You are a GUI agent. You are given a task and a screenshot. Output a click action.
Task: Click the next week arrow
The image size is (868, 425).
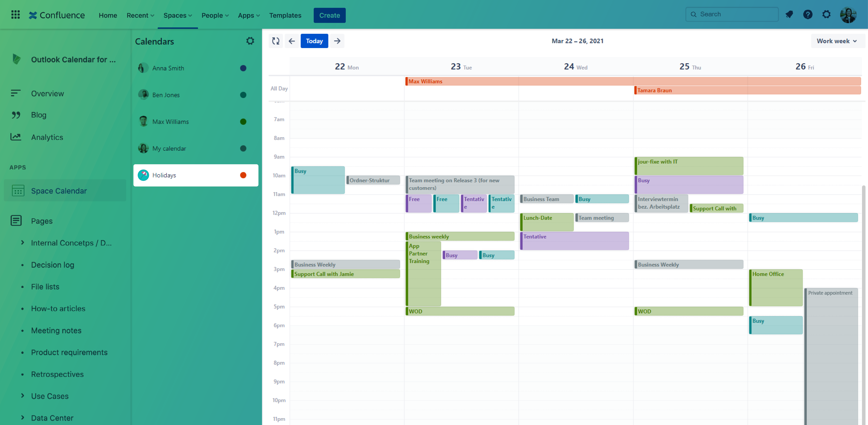[x=337, y=41]
